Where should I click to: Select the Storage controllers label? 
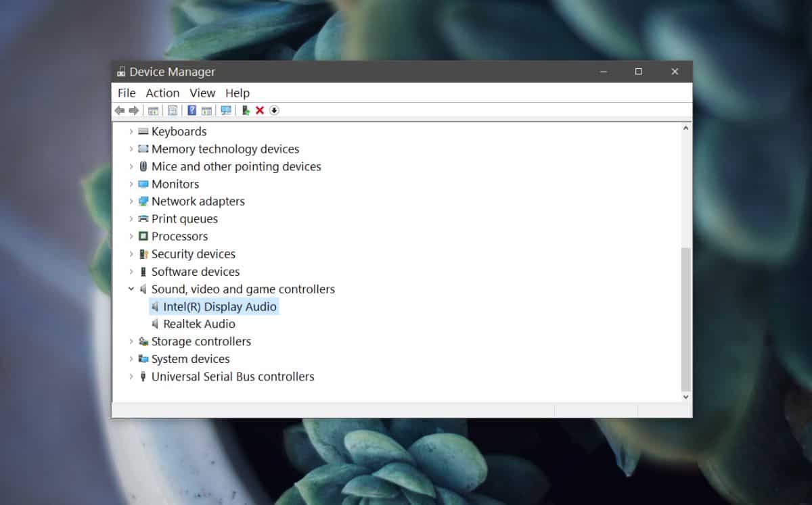click(x=202, y=341)
